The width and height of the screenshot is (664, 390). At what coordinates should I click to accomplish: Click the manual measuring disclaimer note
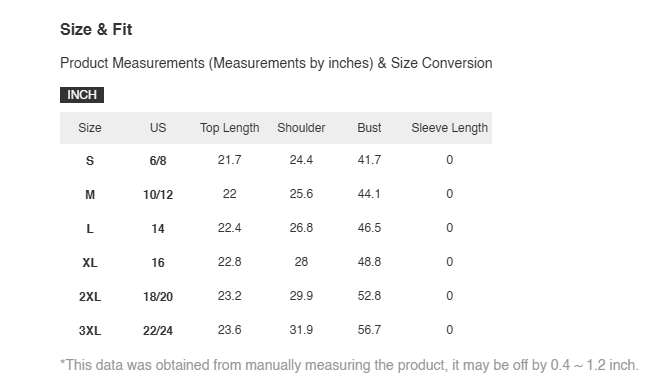click(x=349, y=365)
